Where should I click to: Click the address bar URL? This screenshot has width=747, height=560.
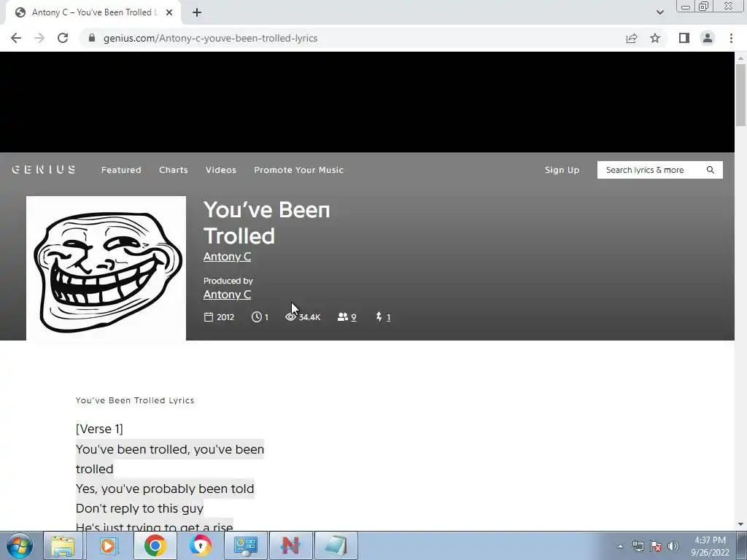tap(210, 38)
